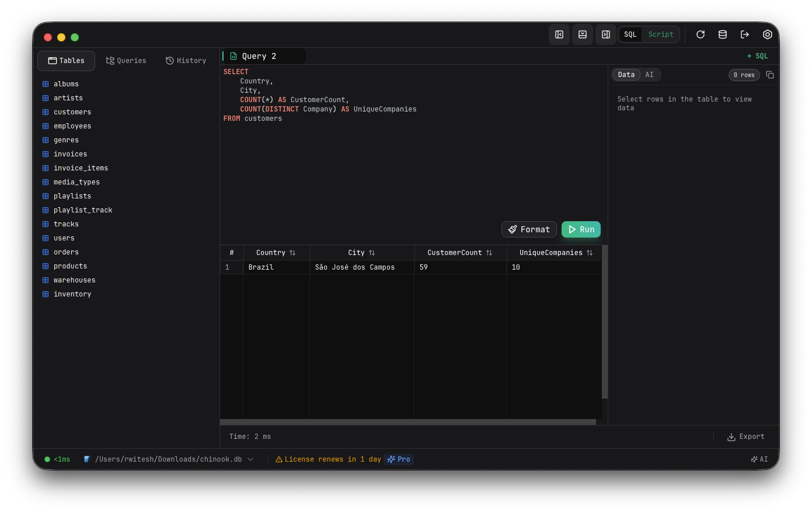This screenshot has height=513, width=812.
Task: Open the Queries tab
Action: coord(126,61)
